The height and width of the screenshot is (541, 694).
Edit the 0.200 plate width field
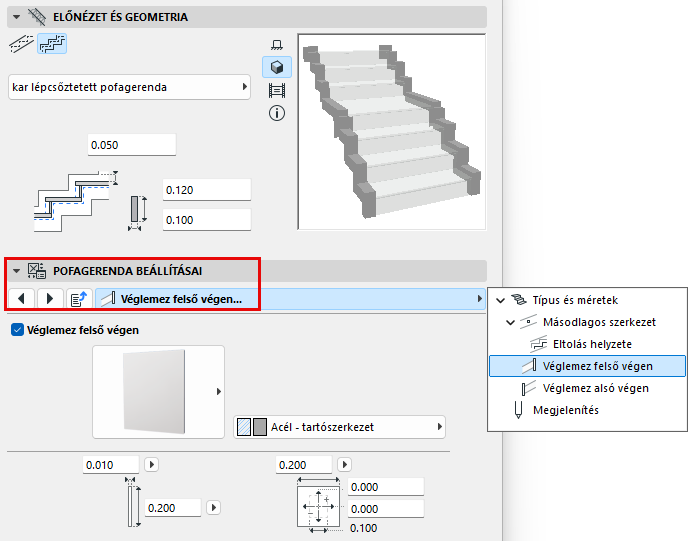[304, 465]
